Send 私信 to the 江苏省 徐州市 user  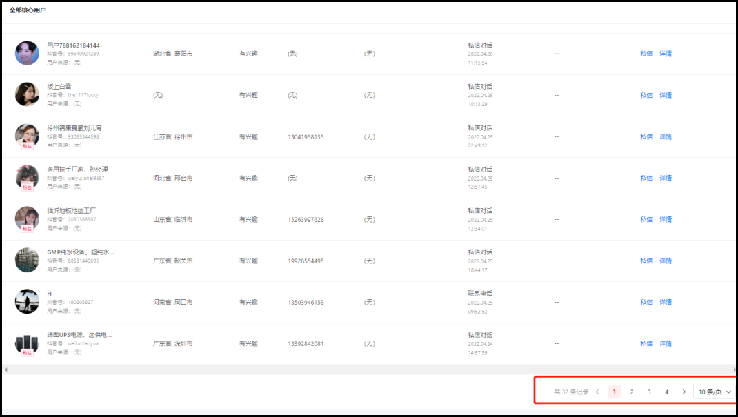646,136
